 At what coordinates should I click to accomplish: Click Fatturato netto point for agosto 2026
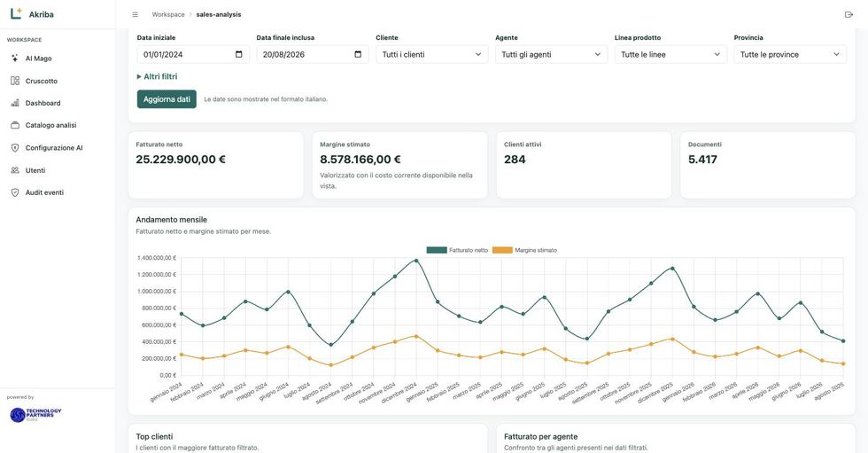843,341
